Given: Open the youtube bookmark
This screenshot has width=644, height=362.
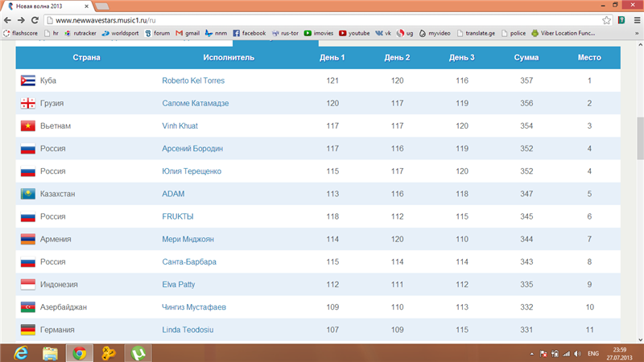Looking at the screenshot, I should (x=354, y=33).
